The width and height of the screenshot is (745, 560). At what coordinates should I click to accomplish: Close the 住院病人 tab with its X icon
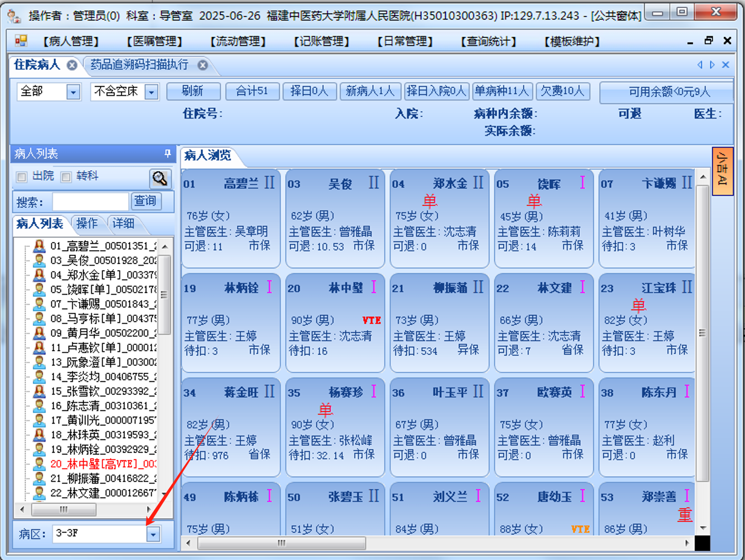(x=72, y=65)
